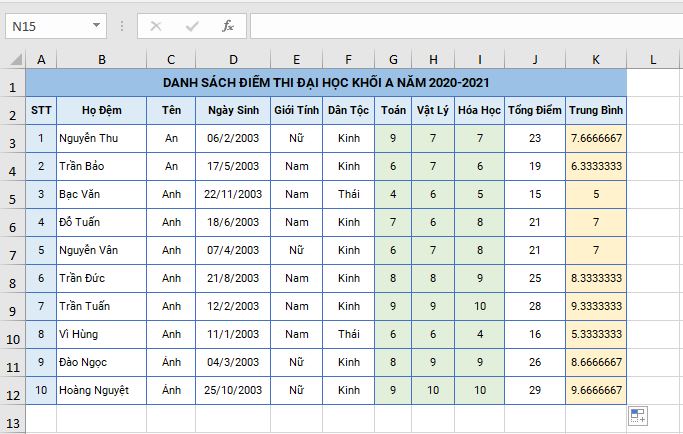Select row 13 header
This screenshot has width=683, height=434.
(x=13, y=419)
